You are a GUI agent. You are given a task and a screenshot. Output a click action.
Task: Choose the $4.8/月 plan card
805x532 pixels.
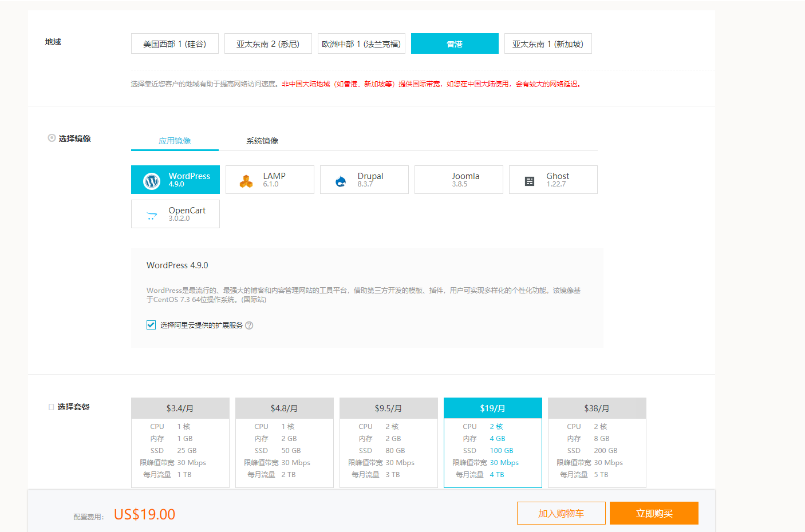(x=285, y=443)
